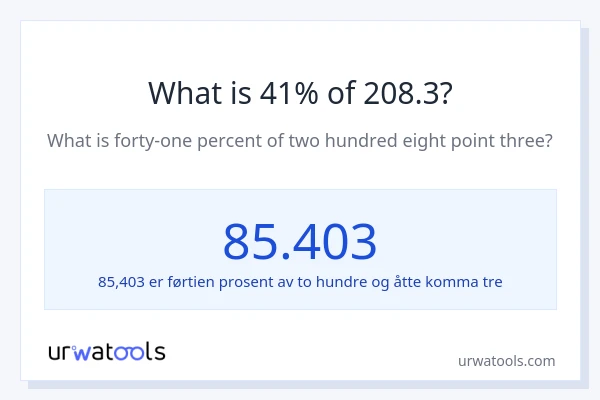Click '85,403' at start of Norwegian sentence
The image size is (600, 400).
coord(122,282)
